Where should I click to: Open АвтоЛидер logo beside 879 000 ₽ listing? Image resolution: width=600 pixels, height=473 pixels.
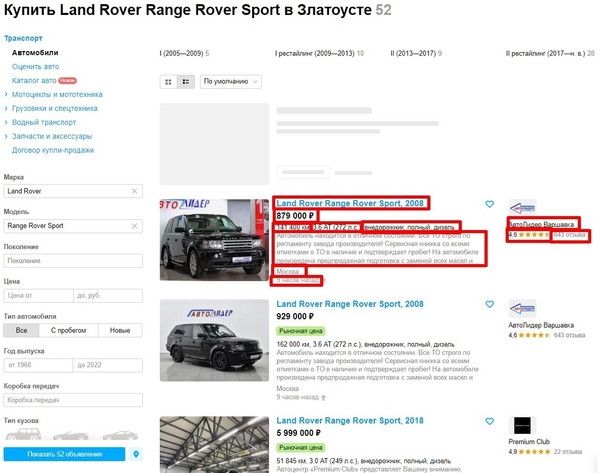click(x=522, y=208)
